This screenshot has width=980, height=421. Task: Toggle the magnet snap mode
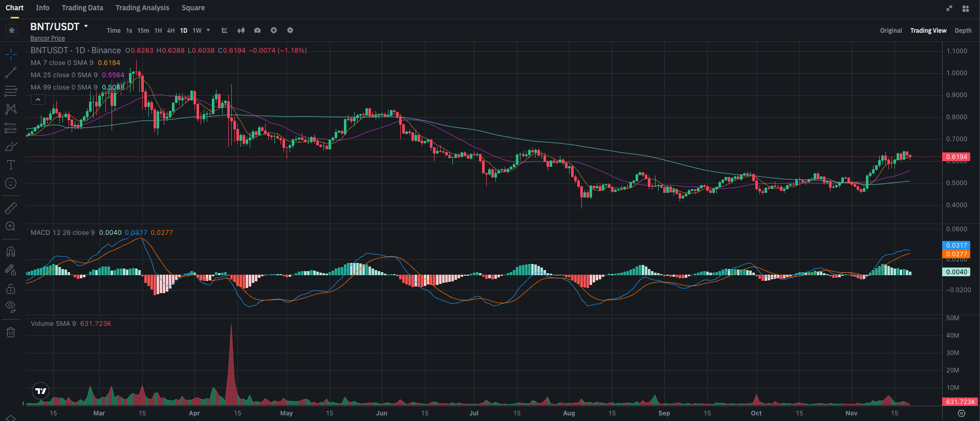pos(11,251)
